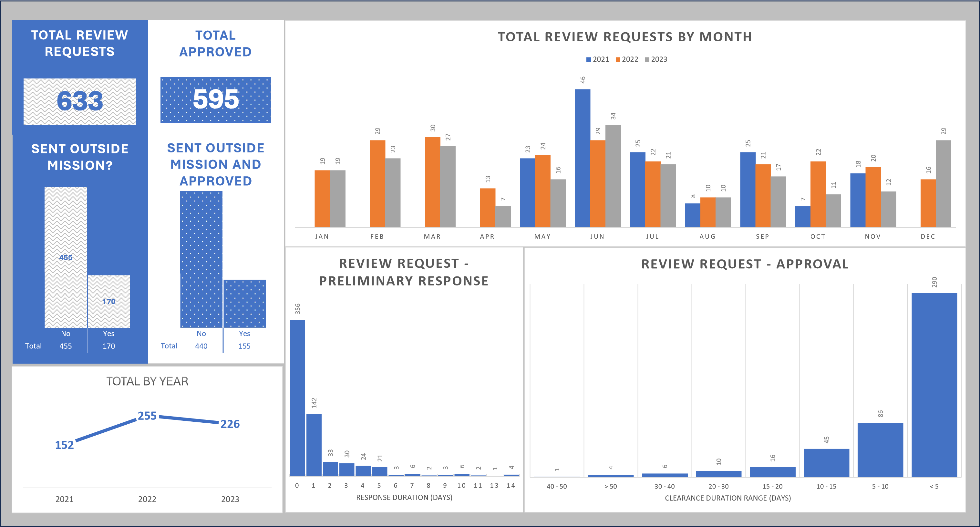Click the November 2022 bar labeled 20
Image resolution: width=980 pixels, height=527 pixels.
point(873,198)
